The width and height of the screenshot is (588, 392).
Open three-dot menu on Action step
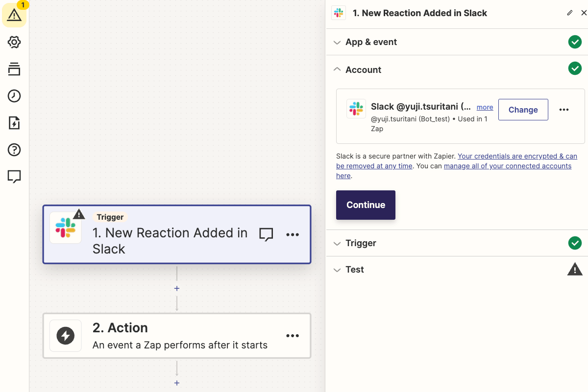point(293,336)
